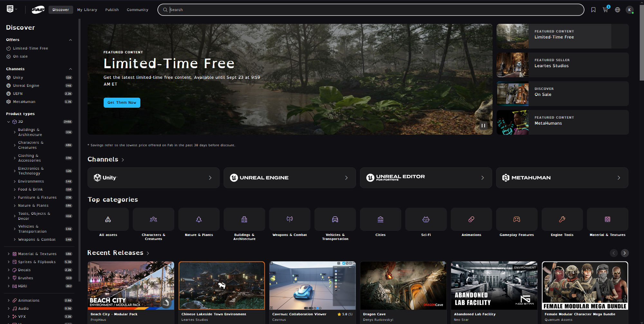This screenshot has height=324, width=644.
Task: Open the user profile avatar K
Action: [x=630, y=10]
